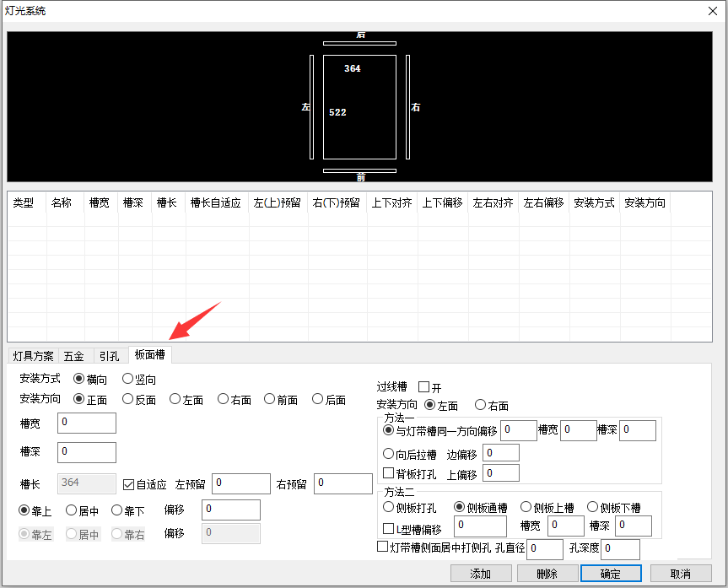Close the 灯光系统 dialog
728x588 pixels.
coord(713,11)
